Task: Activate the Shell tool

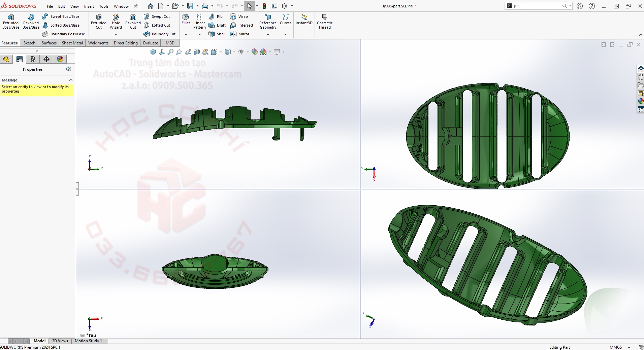Action: (217, 34)
